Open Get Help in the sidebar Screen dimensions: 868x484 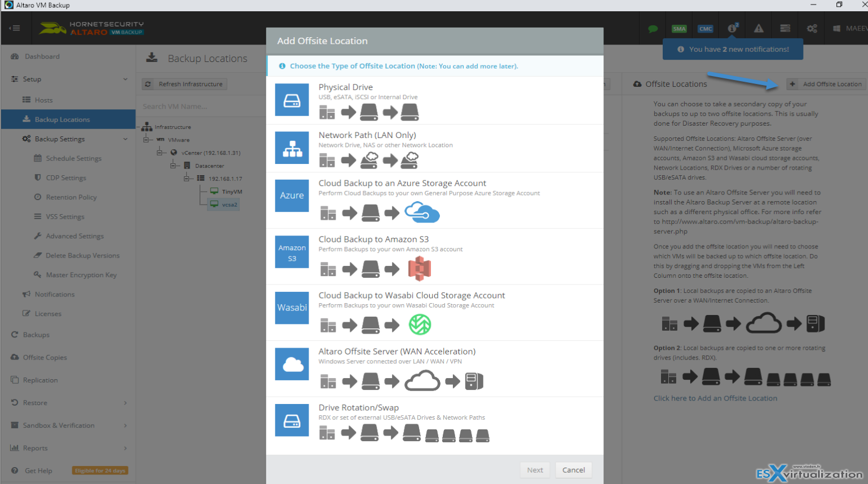(x=38, y=470)
